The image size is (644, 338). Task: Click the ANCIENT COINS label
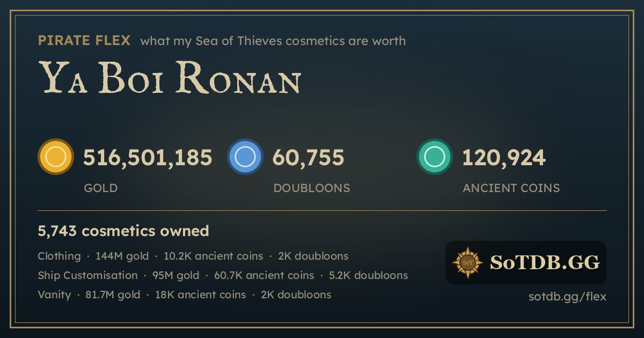click(511, 188)
